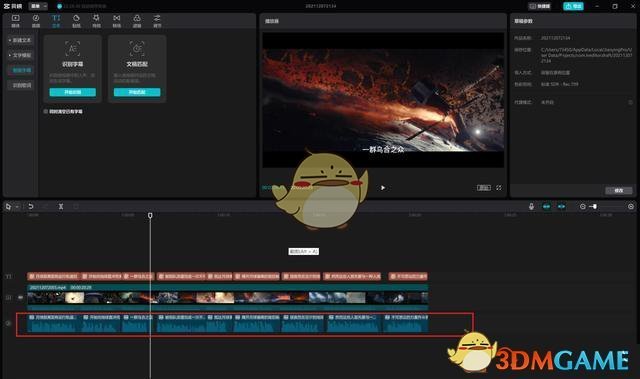Click the auto-save status indicator icon
Screen dimensions: 640x379
pyautogui.click(x=60, y=6)
